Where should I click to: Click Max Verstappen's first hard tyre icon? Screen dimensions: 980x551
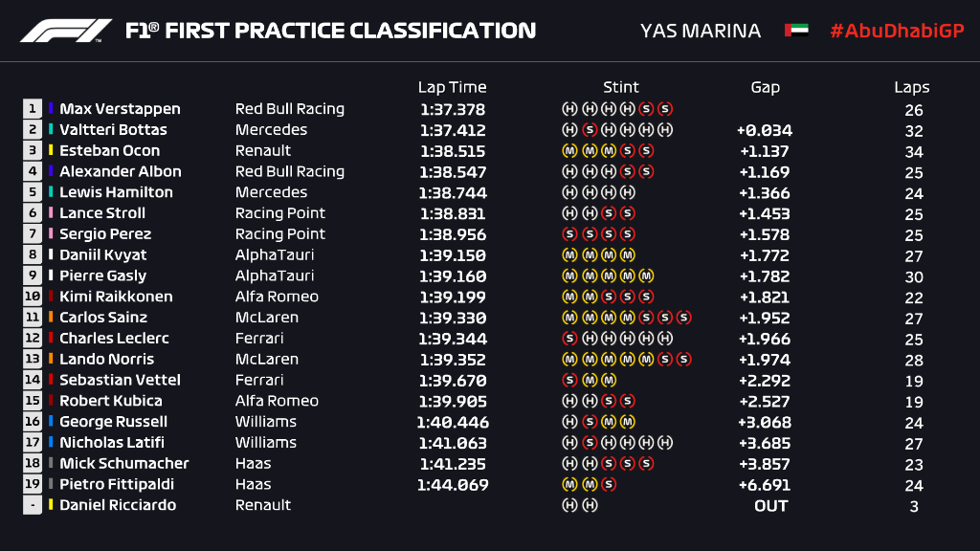568,109
